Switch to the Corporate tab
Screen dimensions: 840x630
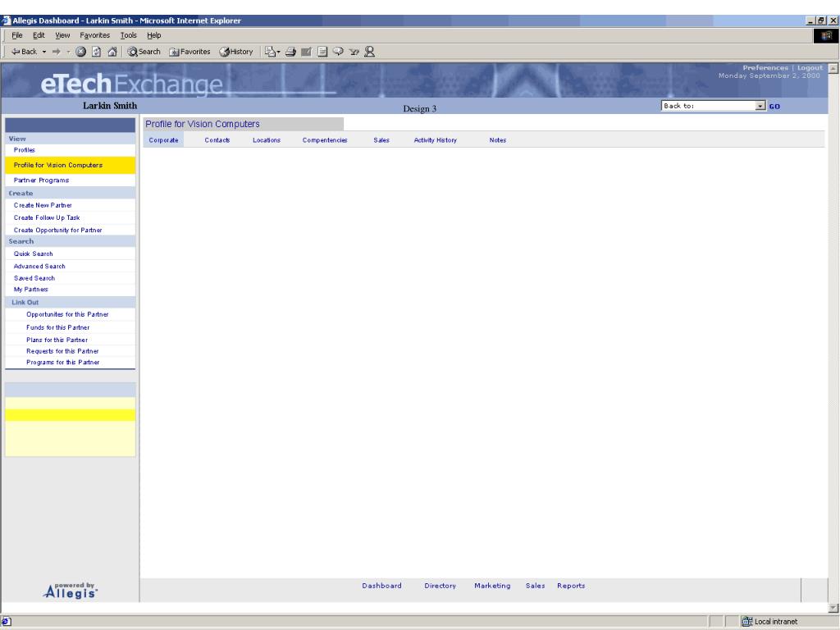click(x=163, y=140)
